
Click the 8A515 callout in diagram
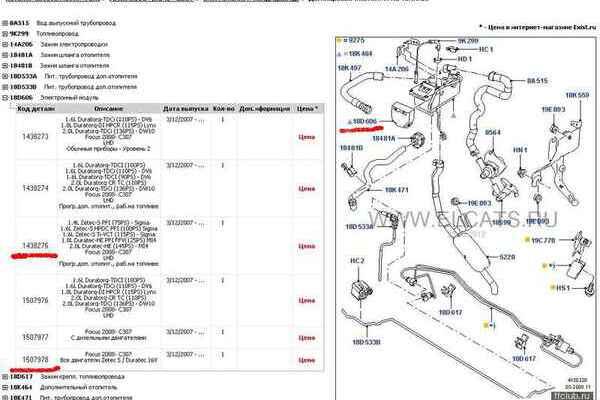coord(537,81)
